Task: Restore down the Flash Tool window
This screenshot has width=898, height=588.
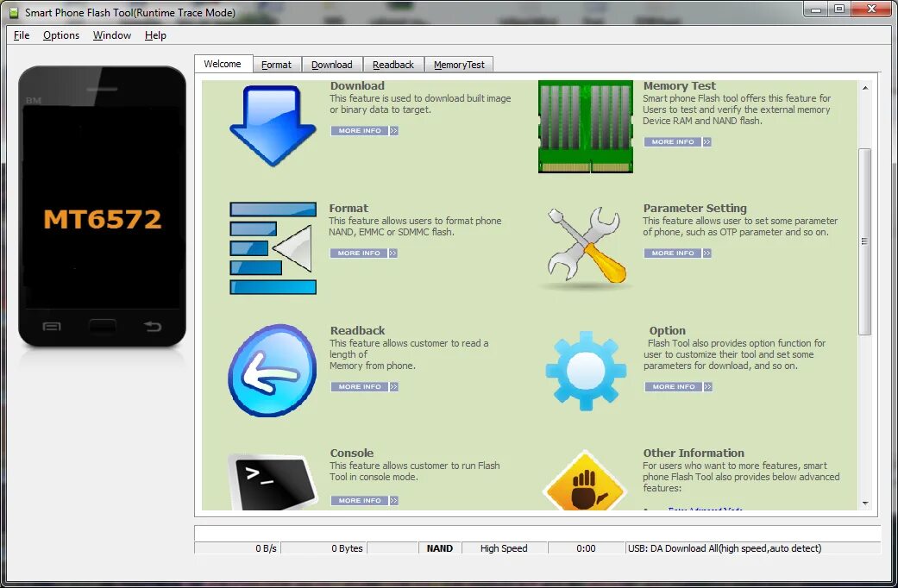Action: coord(839,9)
